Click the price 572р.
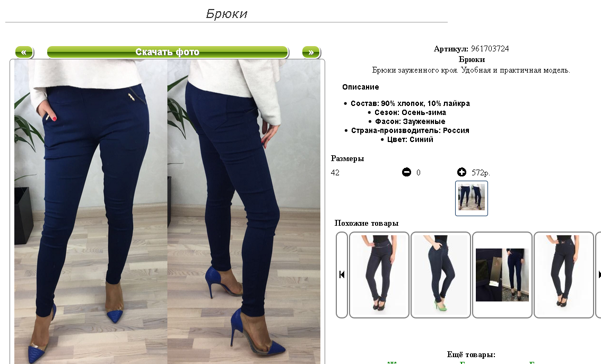 (481, 173)
